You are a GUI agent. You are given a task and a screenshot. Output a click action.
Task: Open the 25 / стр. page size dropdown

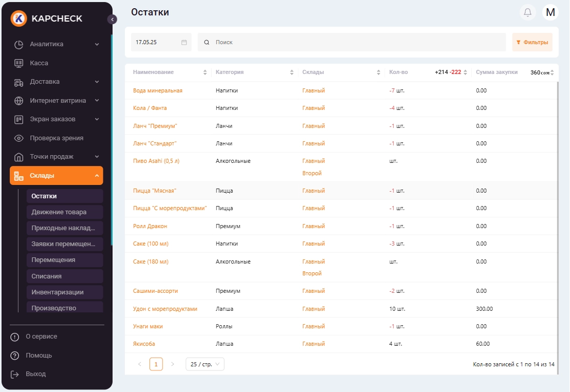205,364
